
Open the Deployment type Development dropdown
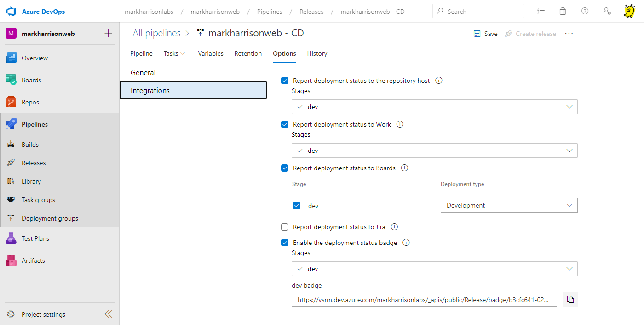(509, 205)
